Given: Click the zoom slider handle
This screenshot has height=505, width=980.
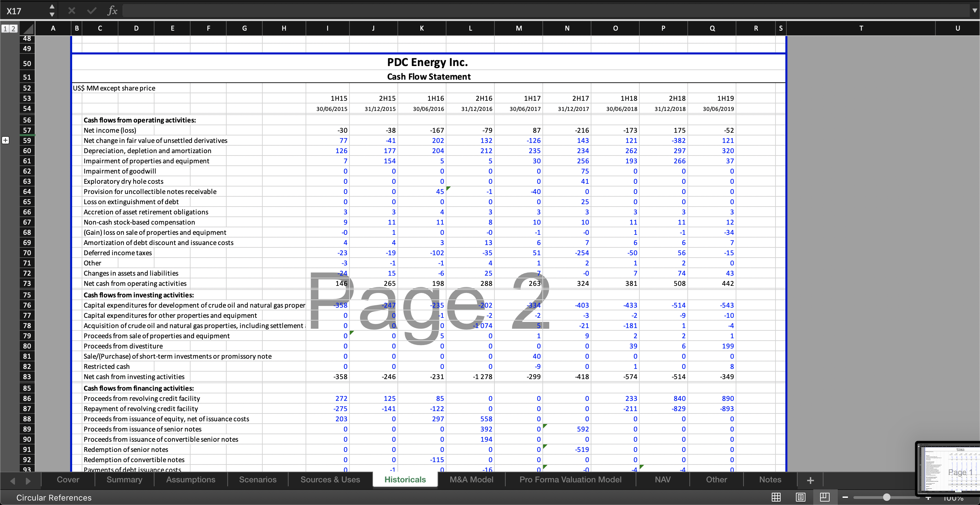Looking at the screenshot, I should tap(886, 497).
